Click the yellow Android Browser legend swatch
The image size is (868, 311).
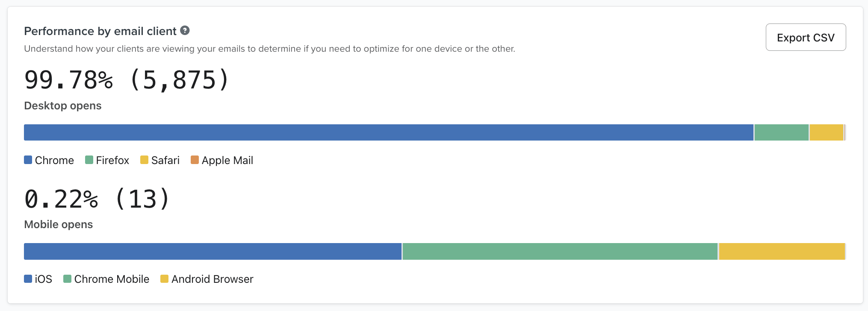point(164,279)
